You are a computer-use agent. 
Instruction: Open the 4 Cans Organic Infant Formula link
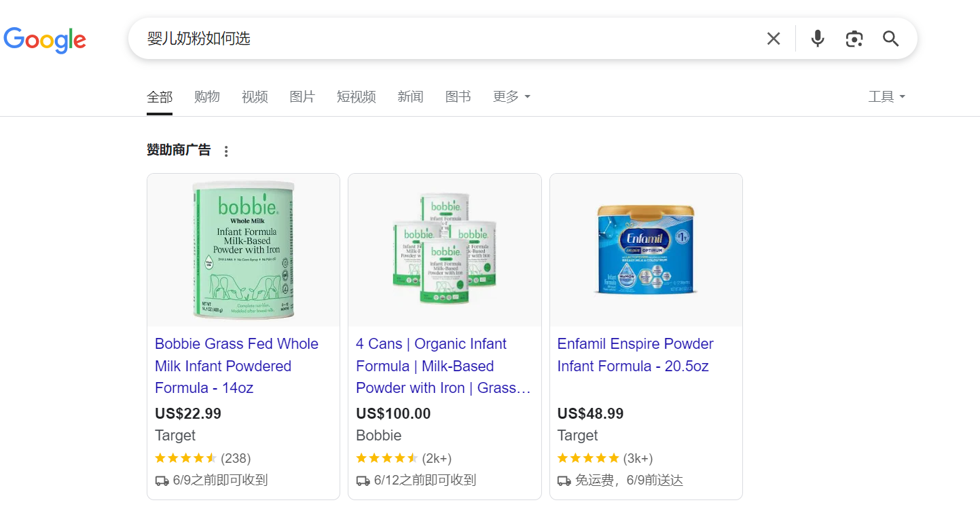443,366
